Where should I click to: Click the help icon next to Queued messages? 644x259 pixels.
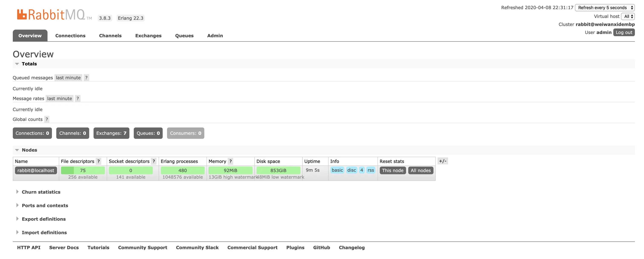coord(86,78)
